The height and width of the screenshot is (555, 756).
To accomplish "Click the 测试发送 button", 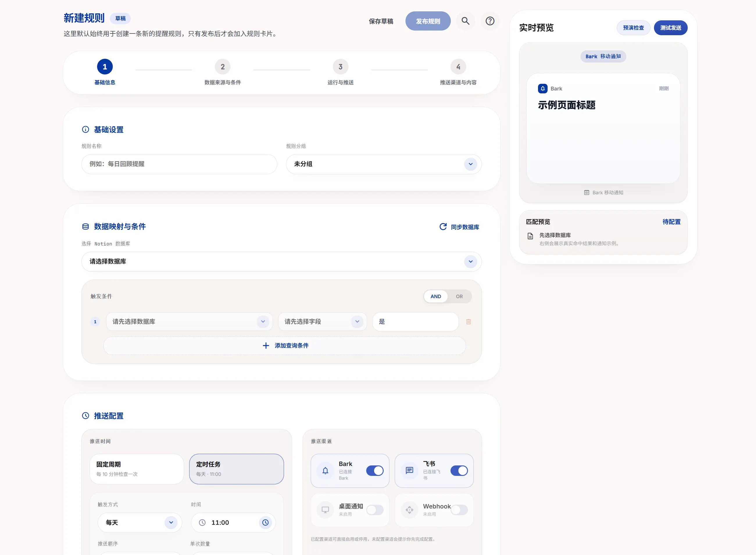I will point(671,28).
